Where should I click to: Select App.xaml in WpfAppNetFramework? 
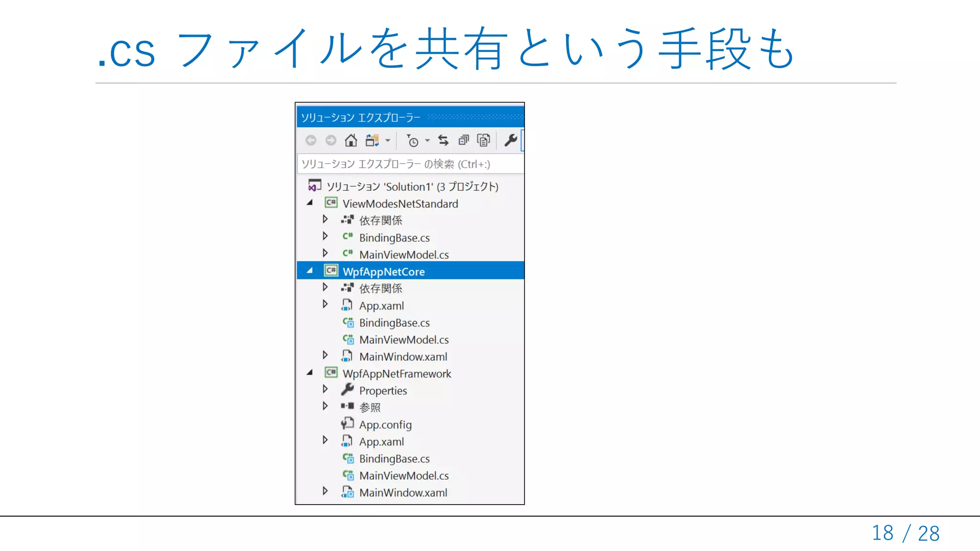tap(381, 442)
